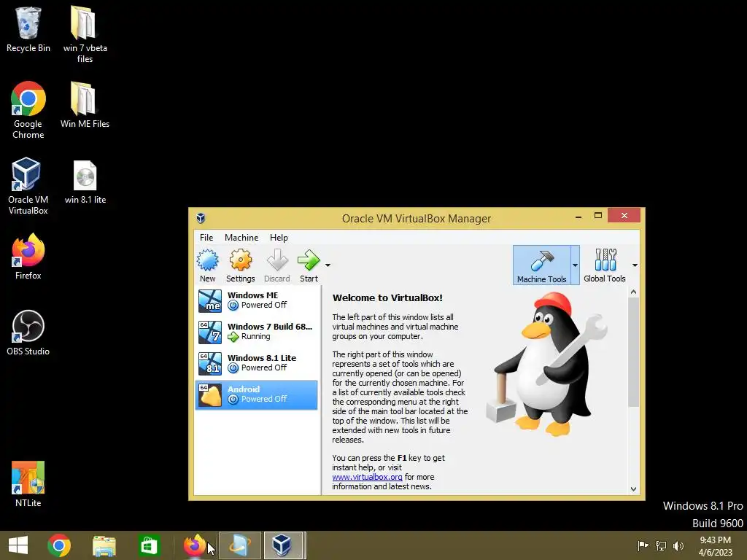This screenshot has height=560, width=747.
Task: Click VirtualBox title bar cube icon
Action: (x=201, y=218)
